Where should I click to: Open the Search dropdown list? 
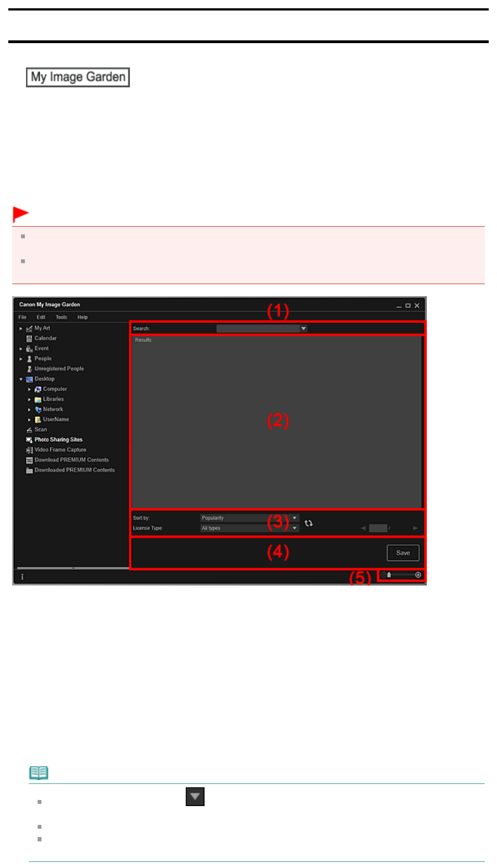(x=304, y=328)
